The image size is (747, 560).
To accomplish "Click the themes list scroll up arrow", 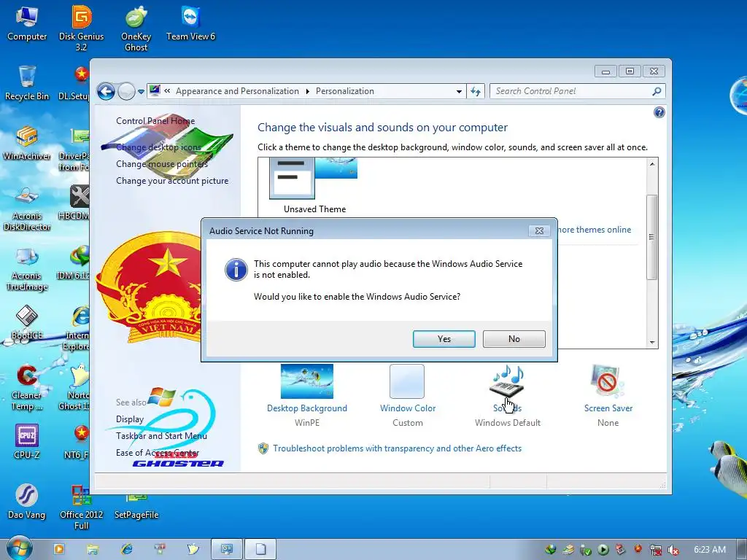I will coord(652,164).
